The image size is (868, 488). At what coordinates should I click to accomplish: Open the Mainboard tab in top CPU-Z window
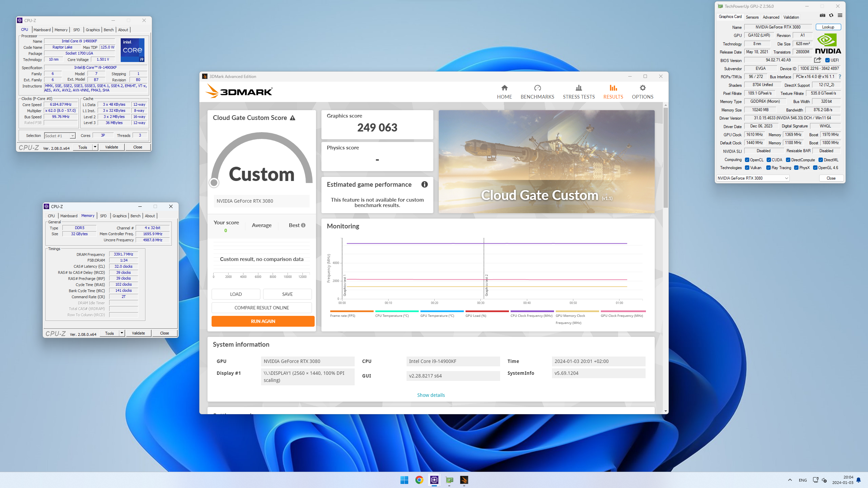42,30
